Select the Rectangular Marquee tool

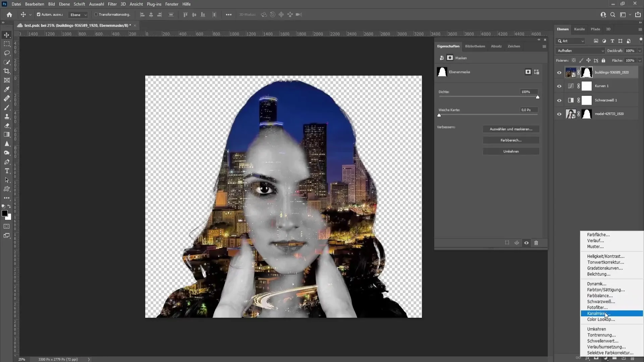click(x=7, y=44)
